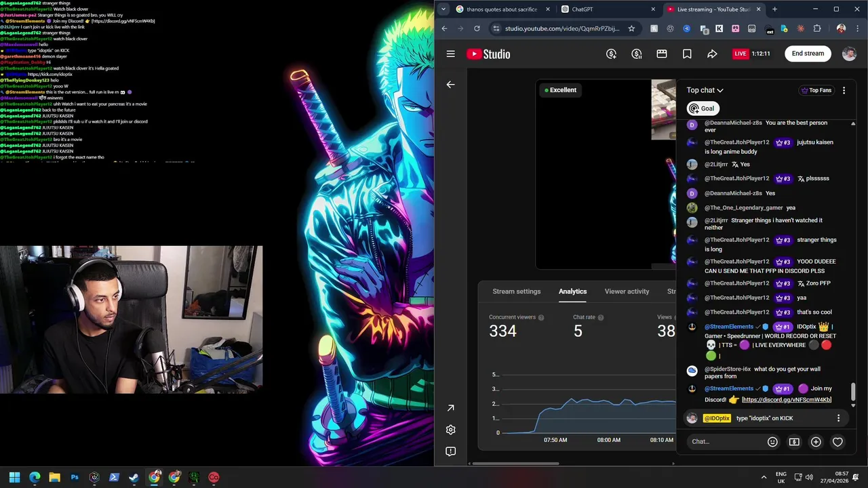Open Photoshop from the taskbar

coord(75,477)
